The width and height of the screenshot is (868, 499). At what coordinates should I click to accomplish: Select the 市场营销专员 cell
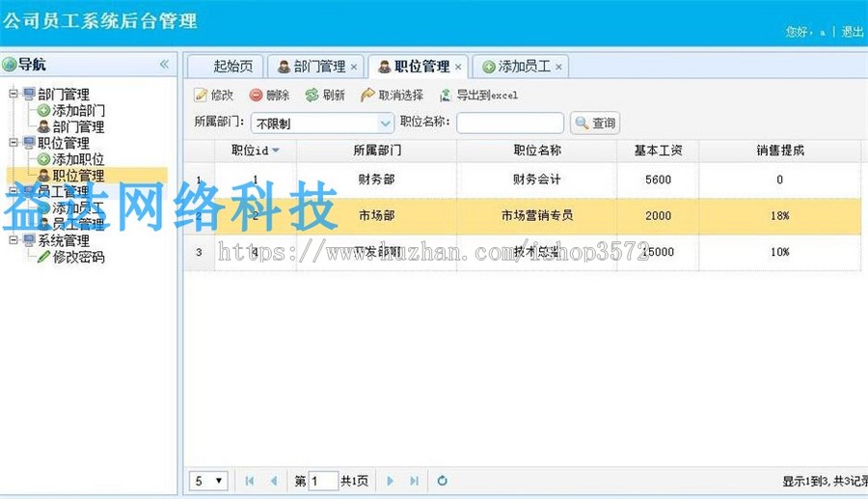537,215
